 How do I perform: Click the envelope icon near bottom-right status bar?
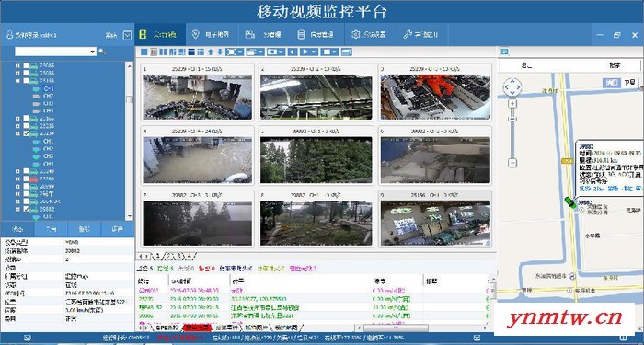[477, 338]
